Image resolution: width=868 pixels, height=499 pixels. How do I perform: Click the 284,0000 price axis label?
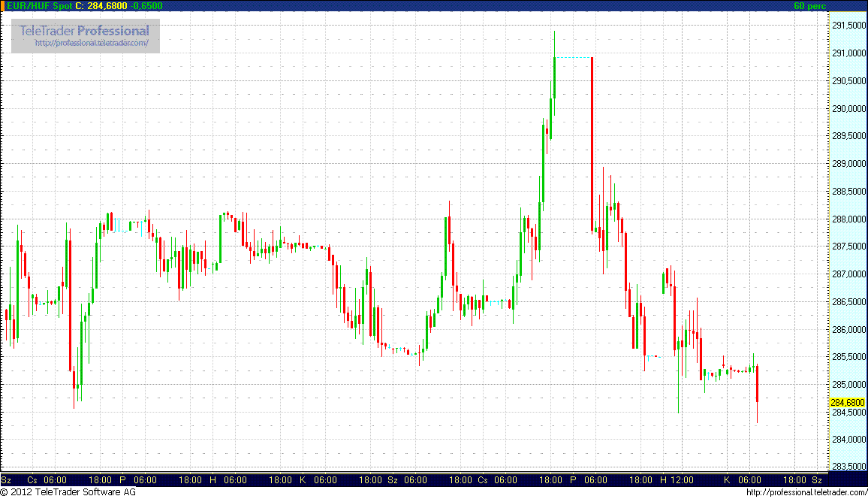tap(849, 440)
